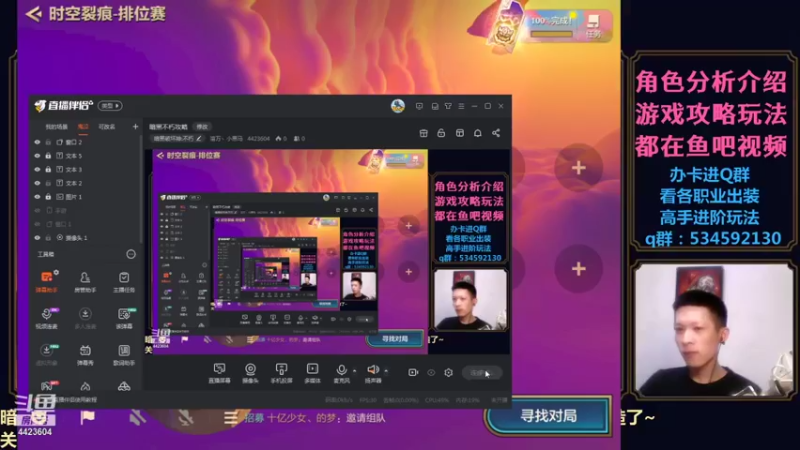Image resolution: width=800 pixels, height=450 pixels.
Task: Toggle visibility of 窗口 2 layer
Action: pyautogui.click(x=37, y=142)
